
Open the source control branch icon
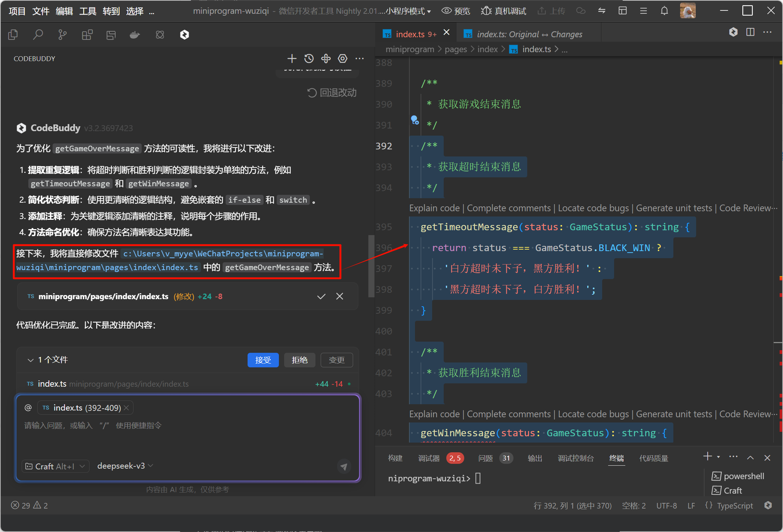(62, 35)
